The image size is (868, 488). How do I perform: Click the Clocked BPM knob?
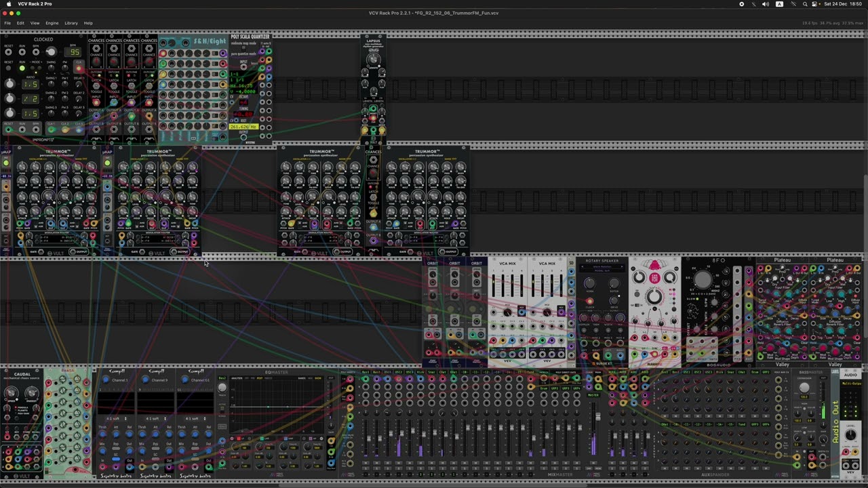[51, 52]
